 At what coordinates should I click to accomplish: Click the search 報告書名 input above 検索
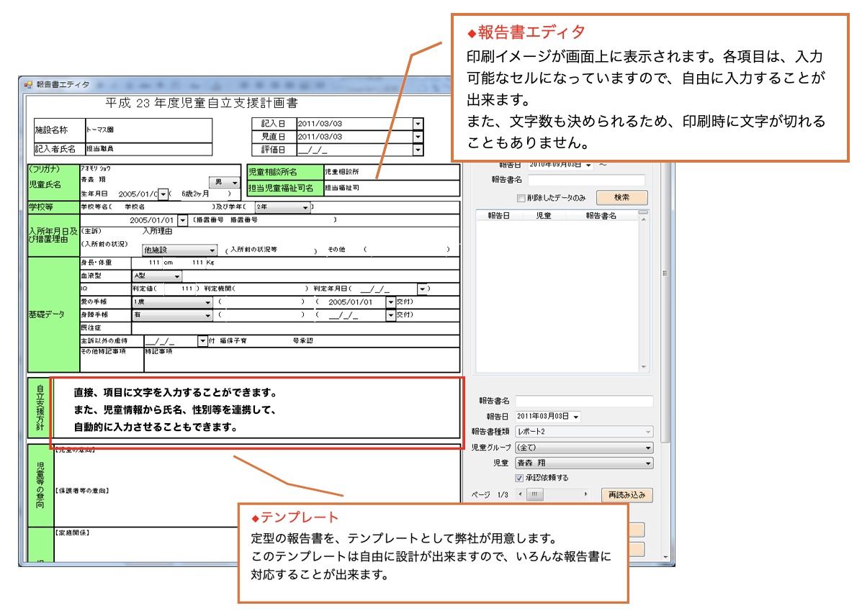(x=586, y=180)
